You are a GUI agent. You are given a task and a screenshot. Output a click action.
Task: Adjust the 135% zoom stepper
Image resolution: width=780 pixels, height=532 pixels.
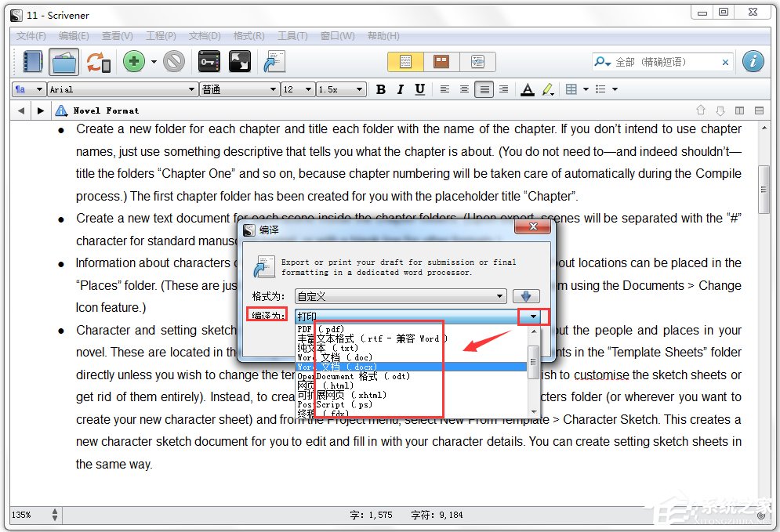click(55, 515)
